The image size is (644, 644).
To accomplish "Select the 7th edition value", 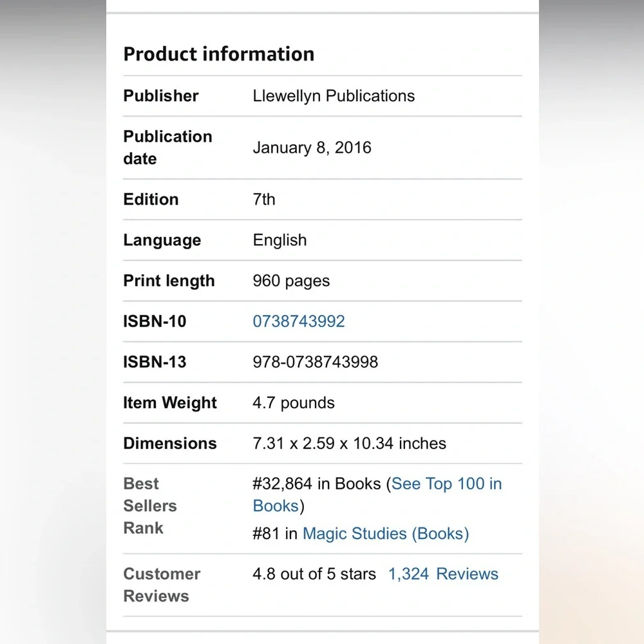I will point(264,200).
